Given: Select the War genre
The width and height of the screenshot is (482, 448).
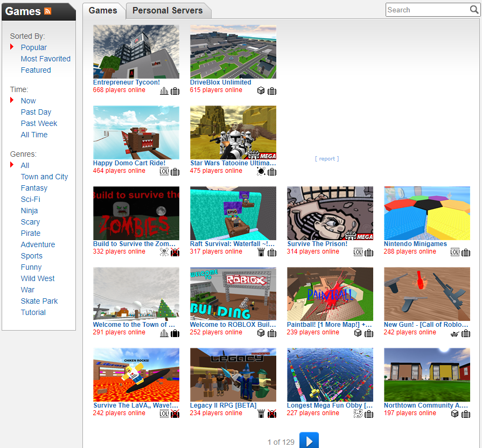Looking at the screenshot, I should 27,290.
